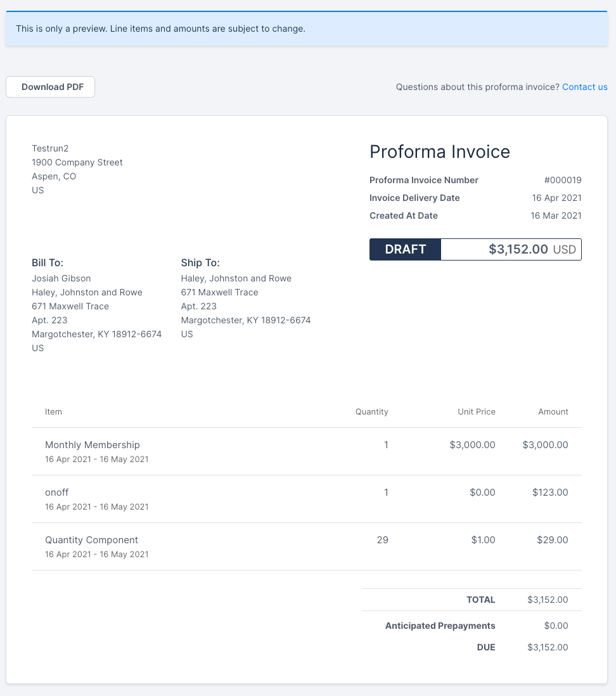This screenshot has height=696, width=616.
Task: Click the Monthly Membership line item
Action: [93, 445]
